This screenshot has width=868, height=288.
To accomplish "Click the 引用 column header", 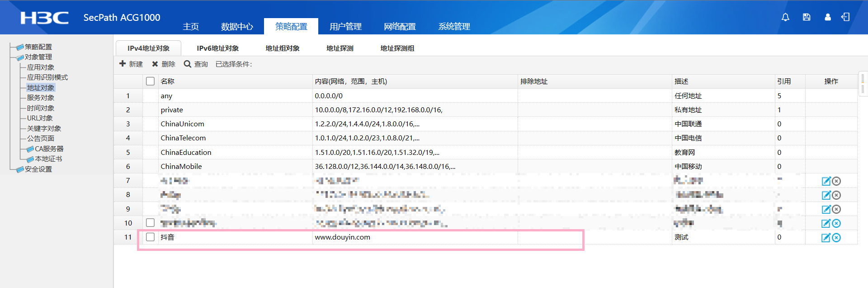I will click(x=790, y=82).
